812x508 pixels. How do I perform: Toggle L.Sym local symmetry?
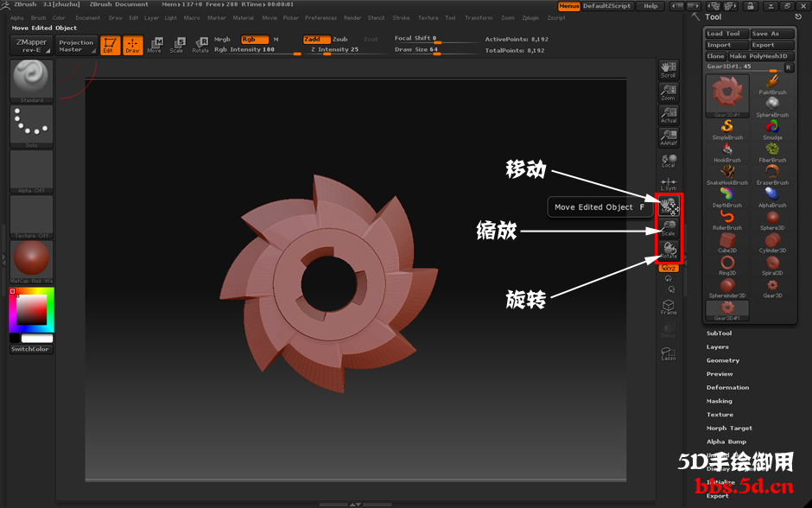coord(669,183)
